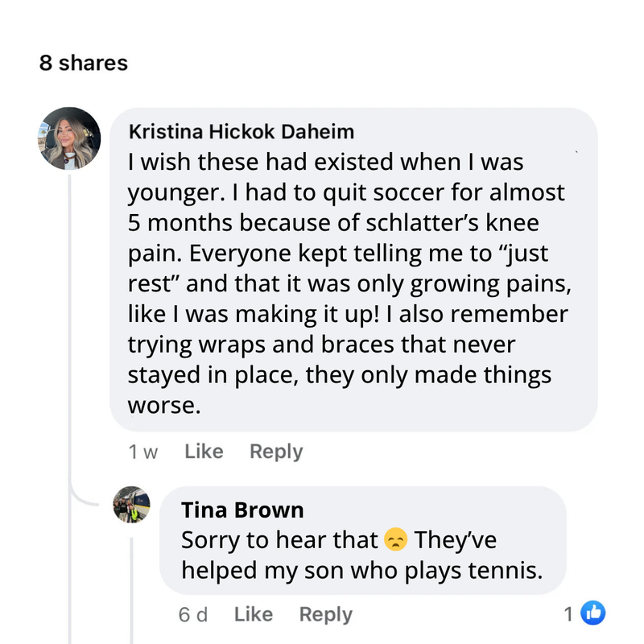This screenshot has height=644, width=644.
Task: Click the blue thumbs-up reaction icon
Action: (x=592, y=613)
